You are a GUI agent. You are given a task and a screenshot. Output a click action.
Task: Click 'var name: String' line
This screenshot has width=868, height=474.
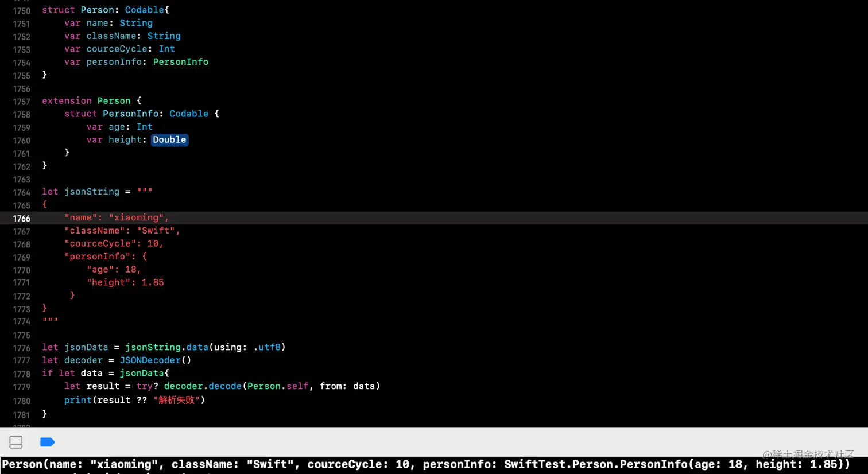pos(108,23)
